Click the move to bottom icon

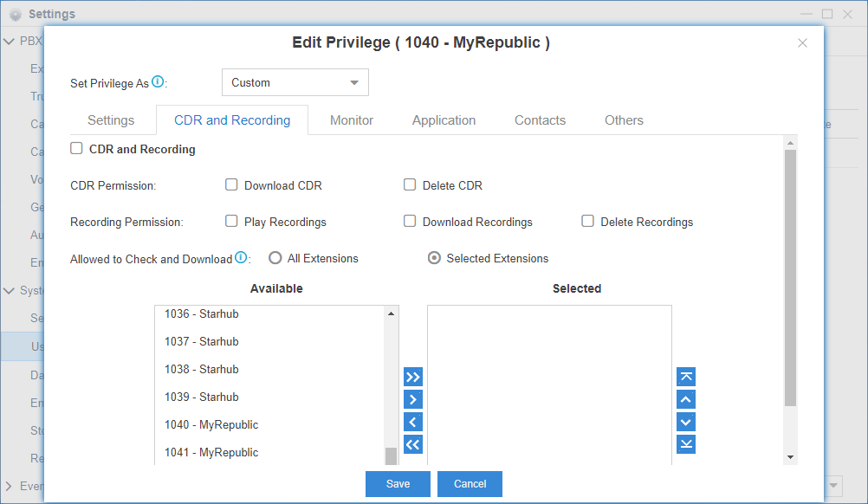coord(685,444)
